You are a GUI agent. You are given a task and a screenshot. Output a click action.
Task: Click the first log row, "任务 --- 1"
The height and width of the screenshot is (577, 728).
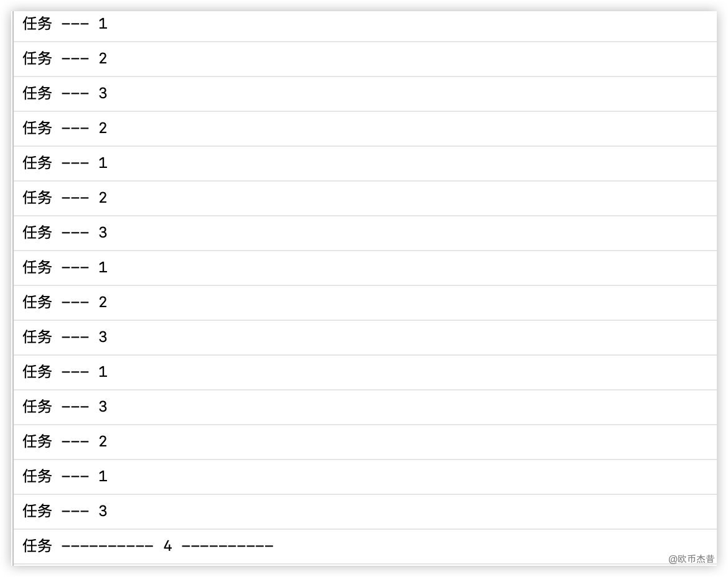tap(65, 24)
